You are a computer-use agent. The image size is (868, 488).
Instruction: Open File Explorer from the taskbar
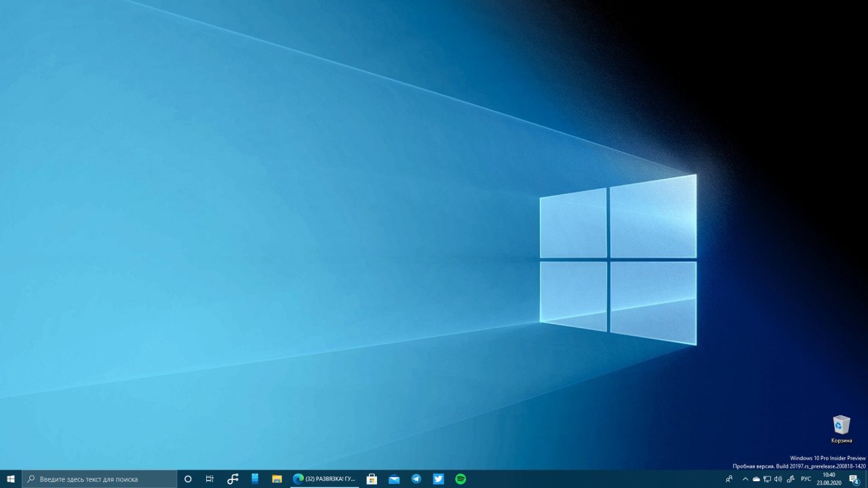[x=277, y=479]
